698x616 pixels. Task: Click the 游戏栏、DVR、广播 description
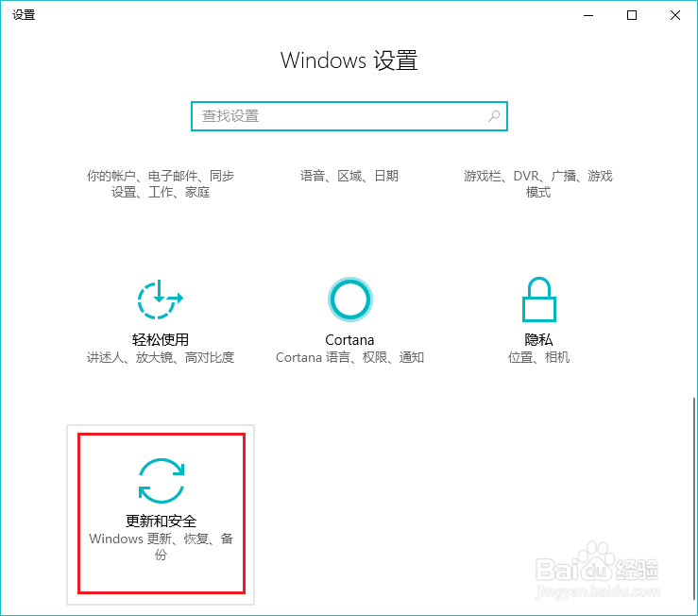point(538,184)
